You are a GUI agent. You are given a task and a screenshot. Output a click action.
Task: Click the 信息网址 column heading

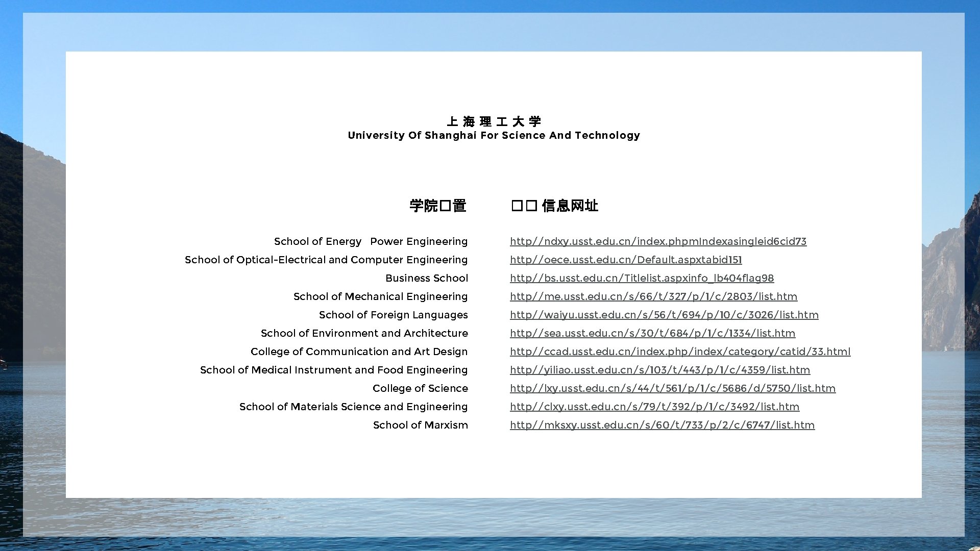tap(555, 206)
